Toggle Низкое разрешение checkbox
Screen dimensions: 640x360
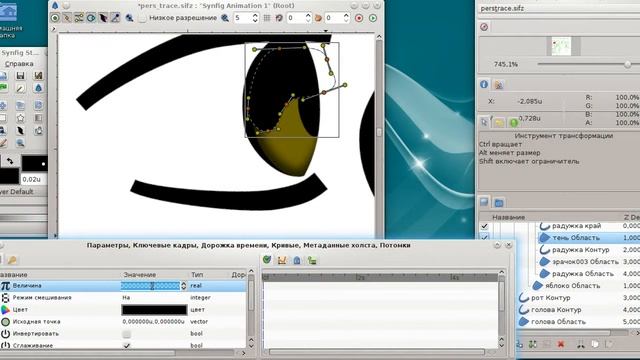point(142,18)
